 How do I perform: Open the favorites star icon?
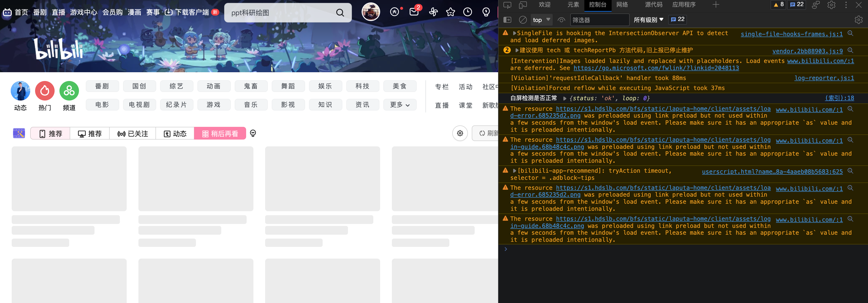[x=451, y=12]
